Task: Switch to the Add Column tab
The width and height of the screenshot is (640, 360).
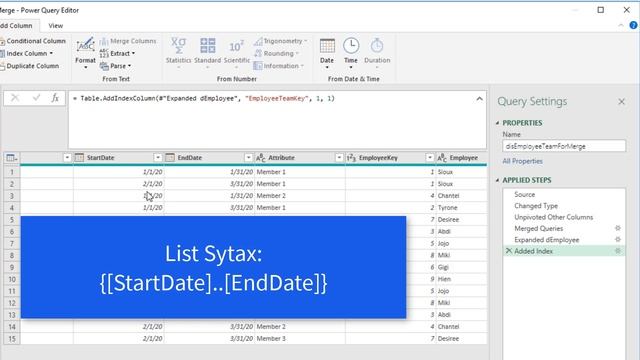Action: pos(18,26)
